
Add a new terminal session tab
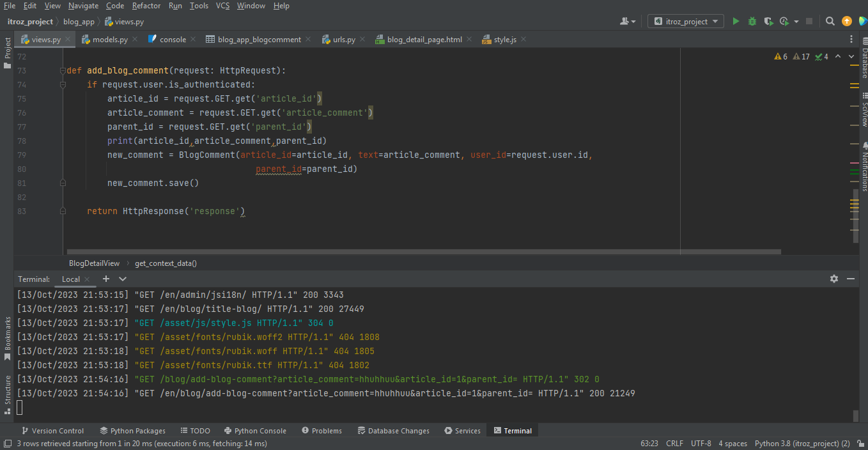[x=106, y=279]
